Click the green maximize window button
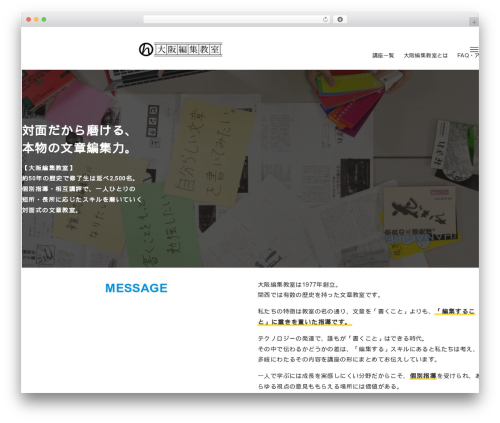 [44, 20]
